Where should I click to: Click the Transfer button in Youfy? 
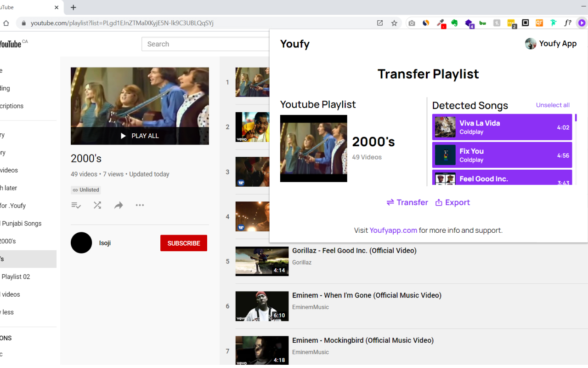pyautogui.click(x=407, y=202)
